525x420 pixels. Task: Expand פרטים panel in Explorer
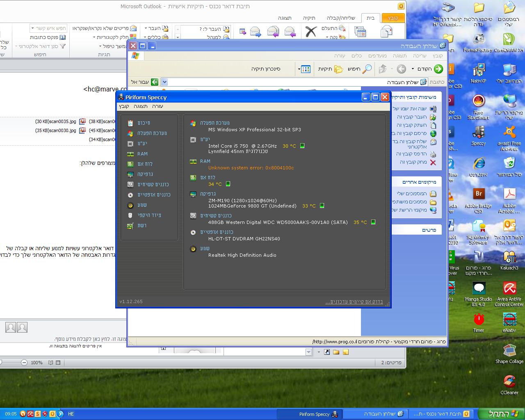click(417, 230)
